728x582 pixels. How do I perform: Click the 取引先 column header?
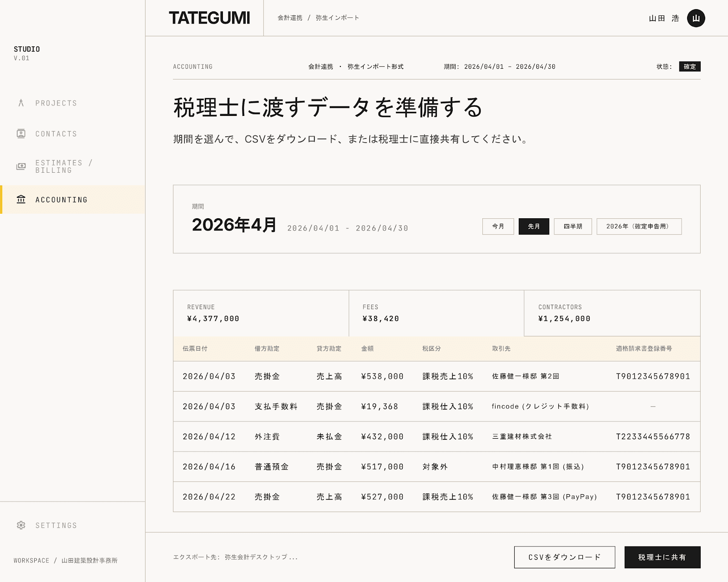(501, 348)
